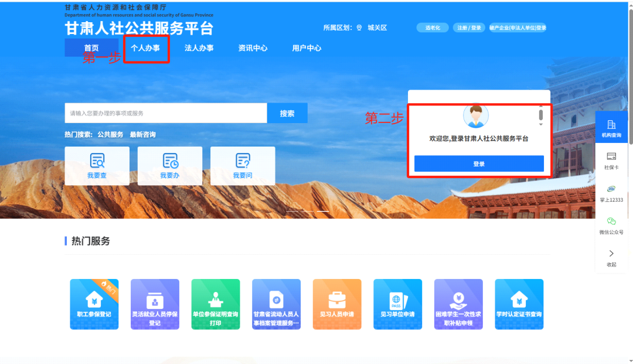Click the 最新咨询 hot search link
633x364 pixels.
[x=142, y=134]
